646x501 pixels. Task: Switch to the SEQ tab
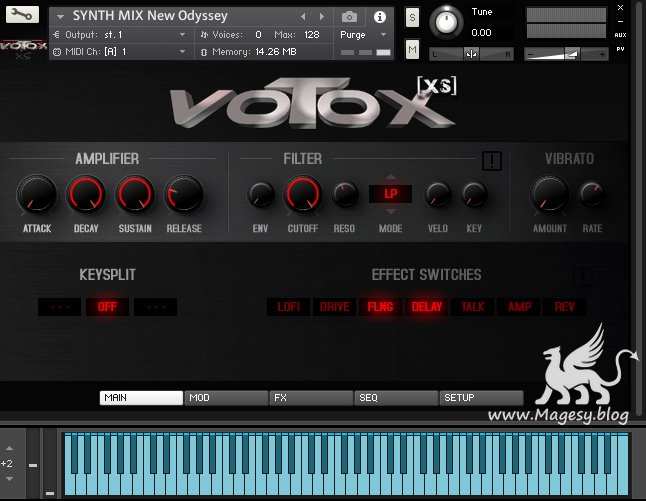396,398
